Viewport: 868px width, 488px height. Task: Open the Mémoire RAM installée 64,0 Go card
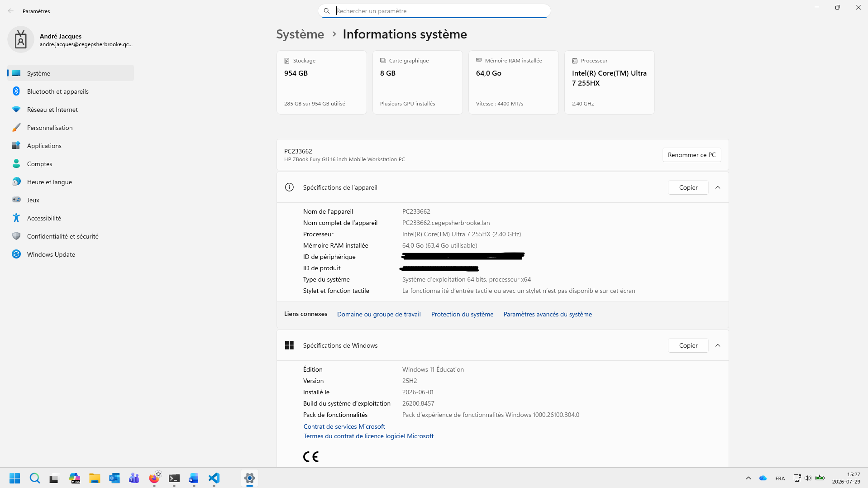(513, 82)
